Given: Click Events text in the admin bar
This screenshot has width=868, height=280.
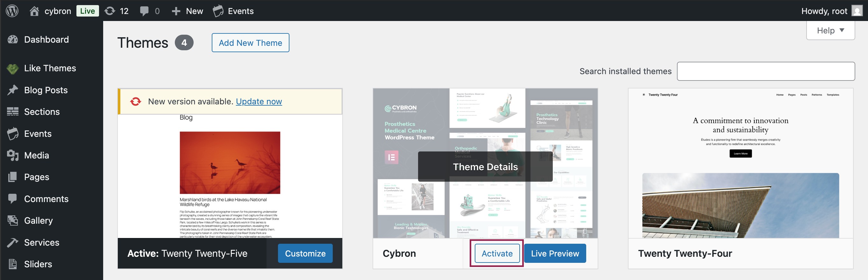Looking at the screenshot, I should click(241, 11).
